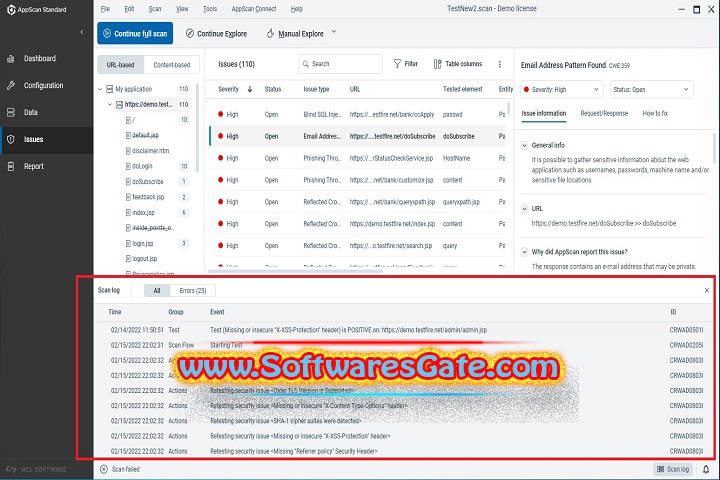
Task: Open Table columns options
Action: click(458, 64)
